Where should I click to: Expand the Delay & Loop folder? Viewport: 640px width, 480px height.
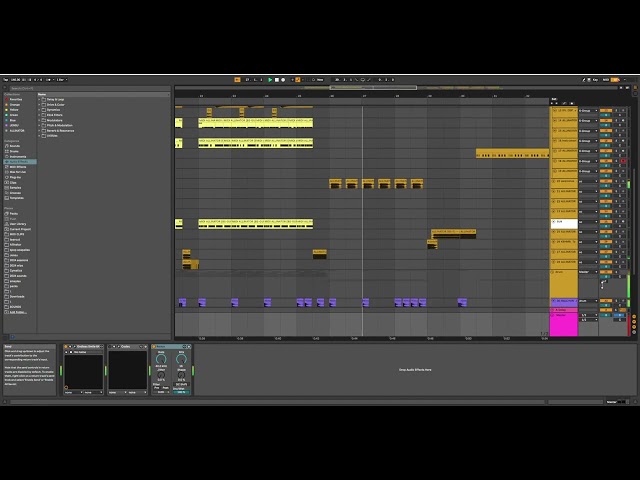click(x=40, y=99)
